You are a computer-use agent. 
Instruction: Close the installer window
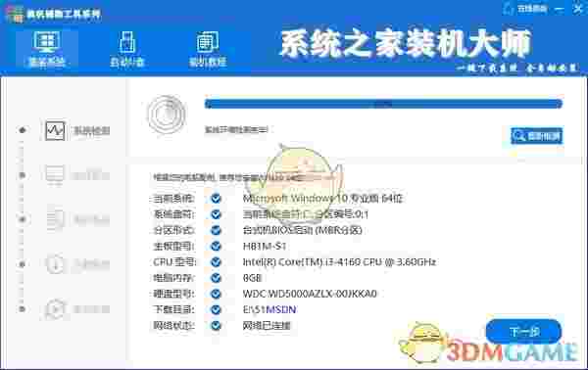(x=578, y=8)
